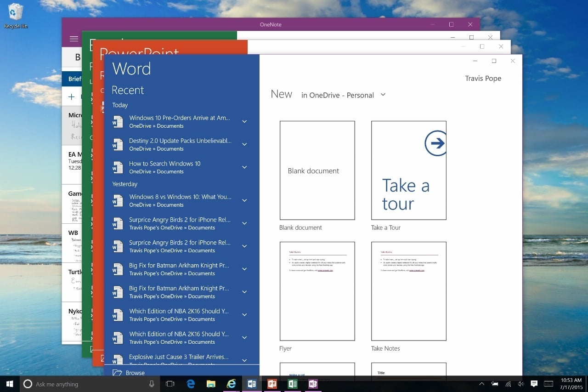Expand the chevron beside 'Windows 10 Pre-Orders Arrive'
Viewport: 588px width, 392px height.
pos(244,121)
